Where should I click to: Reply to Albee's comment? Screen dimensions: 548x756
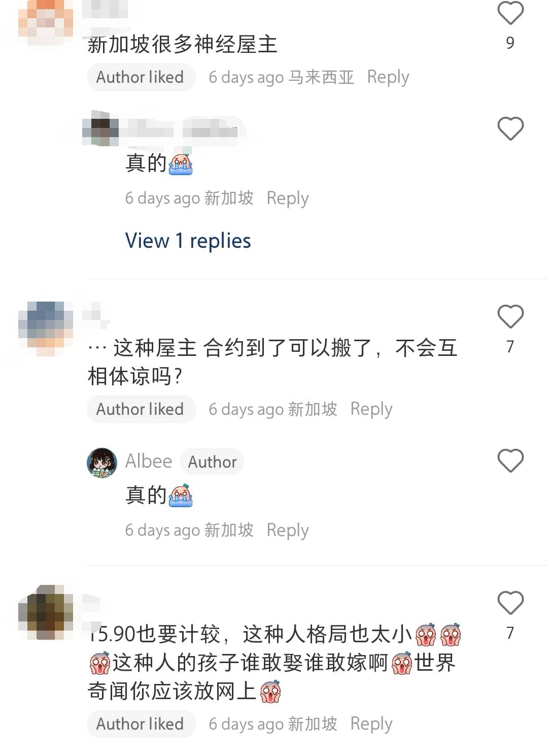[288, 530]
